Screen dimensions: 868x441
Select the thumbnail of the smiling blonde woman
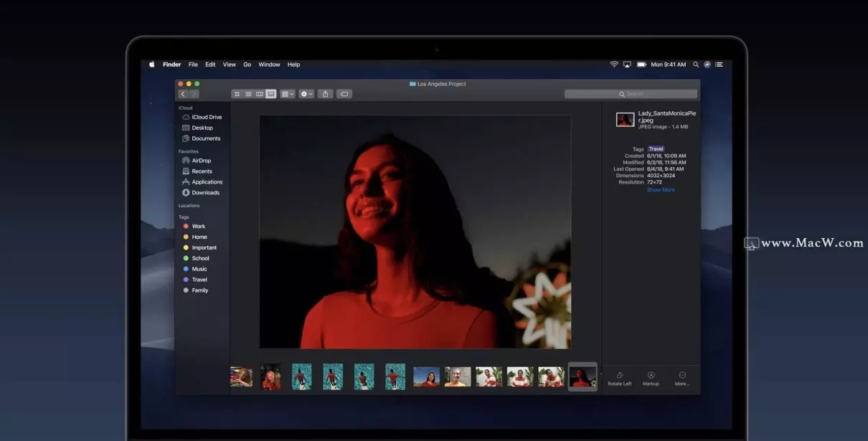tap(458, 376)
